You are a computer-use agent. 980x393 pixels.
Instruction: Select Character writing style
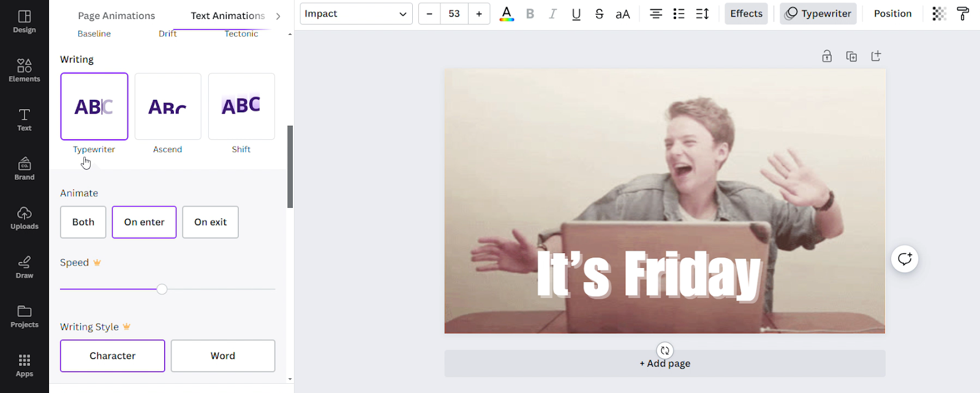pos(113,356)
